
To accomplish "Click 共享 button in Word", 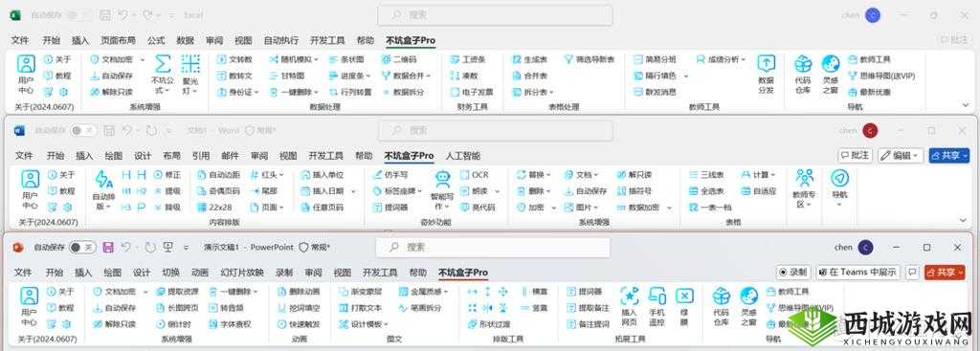I will coord(948,155).
